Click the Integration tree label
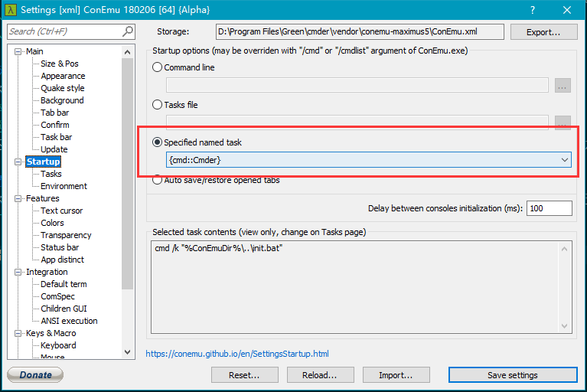The image size is (587, 392). [x=47, y=273]
